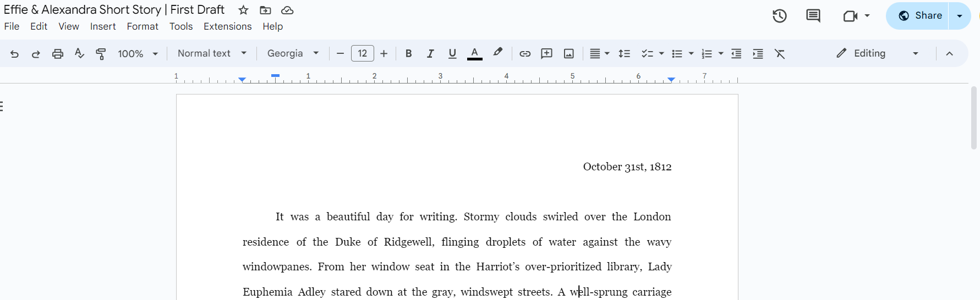Open the Extensions menu

pos(227,26)
